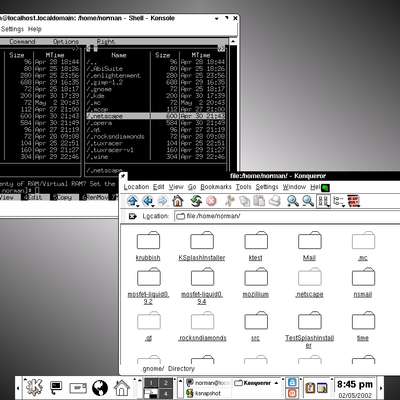Click the globe web browser icon on panel

point(100,388)
